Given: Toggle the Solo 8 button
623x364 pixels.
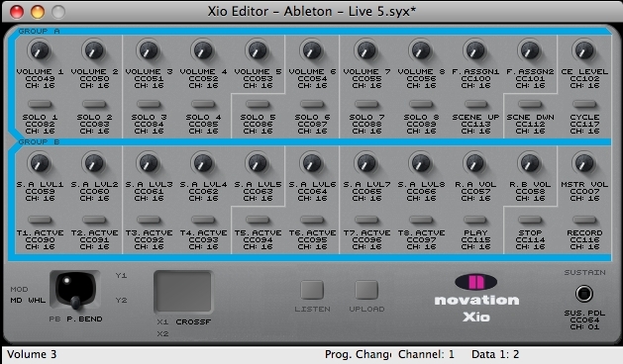Looking at the screenshot, I should (x=421, y=105).
